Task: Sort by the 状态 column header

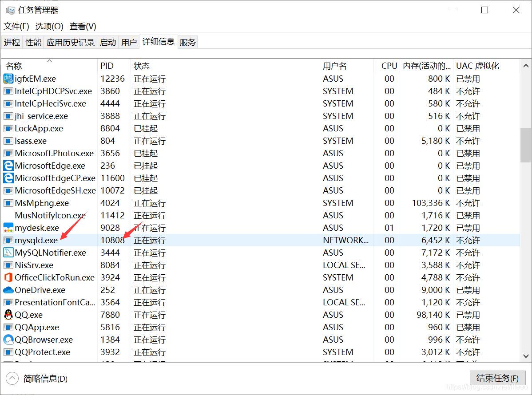Action: pos(225,66)
